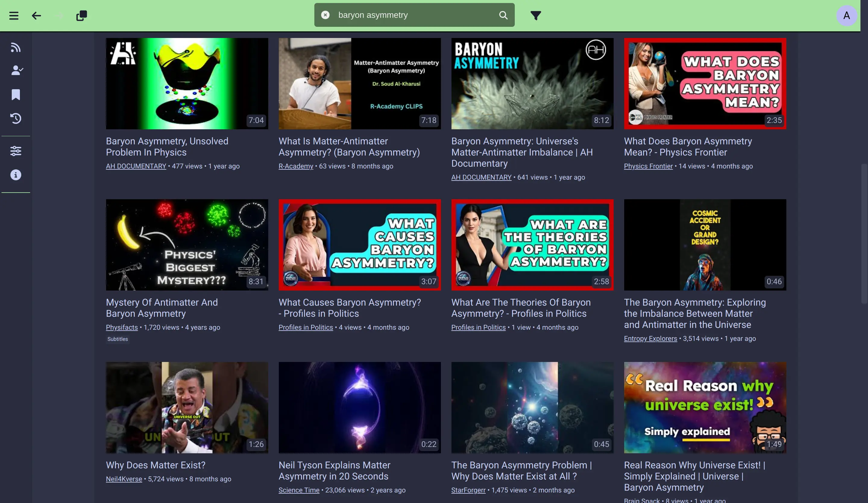This screenshot has width=868, height=503.
Task: Open the Physics' Biggest Mystery video thumbnail
Action: (187, 245)
